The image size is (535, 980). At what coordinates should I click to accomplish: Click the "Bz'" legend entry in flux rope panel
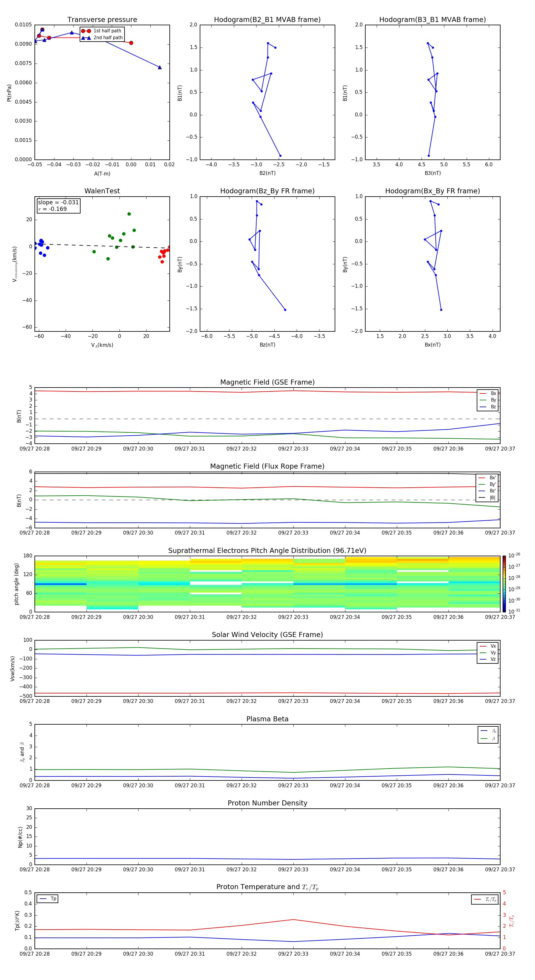487,491
